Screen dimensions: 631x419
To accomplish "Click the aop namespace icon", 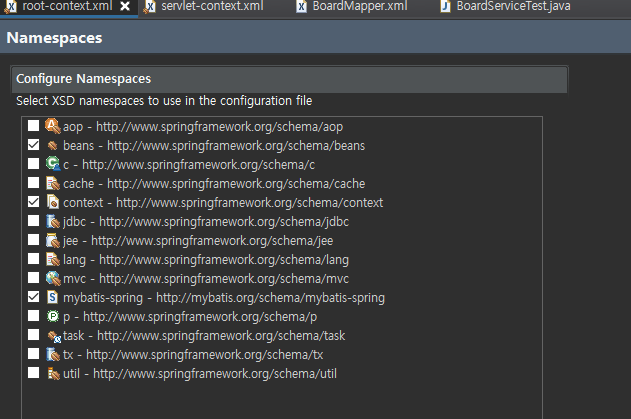I will 53,126.
